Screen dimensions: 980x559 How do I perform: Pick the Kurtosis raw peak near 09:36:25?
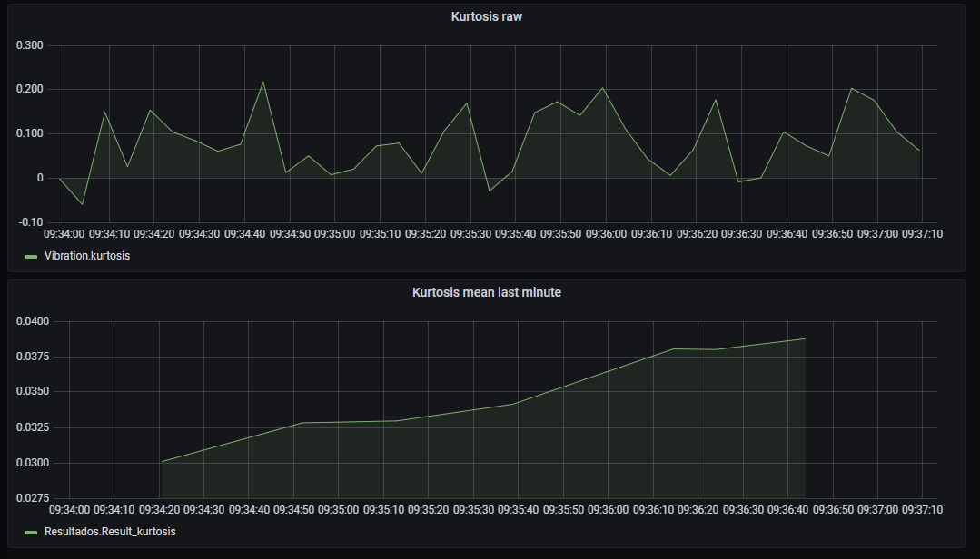tap(716, 100)
